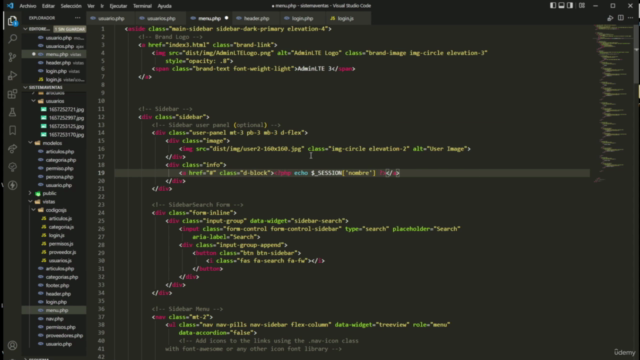Screen dimensions: 640x360
Task: Click the lightning bolt icon in the activity bar
Action: (x=12, y=185)
